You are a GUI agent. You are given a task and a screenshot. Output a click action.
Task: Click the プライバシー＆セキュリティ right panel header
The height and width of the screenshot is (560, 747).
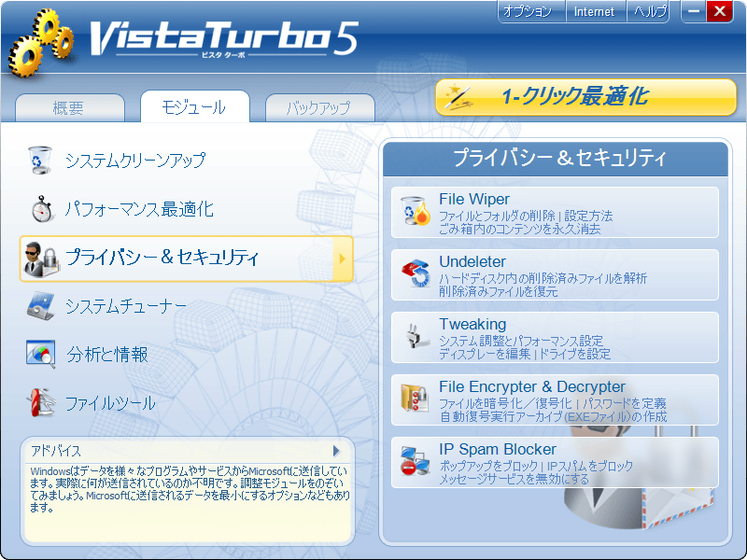pos(556,159)
